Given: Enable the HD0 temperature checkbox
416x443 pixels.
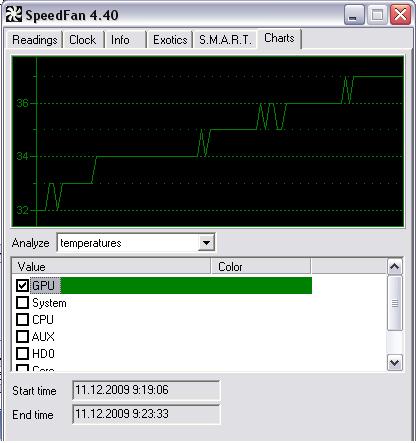Looking at the screenshot, I should [22, 353].
